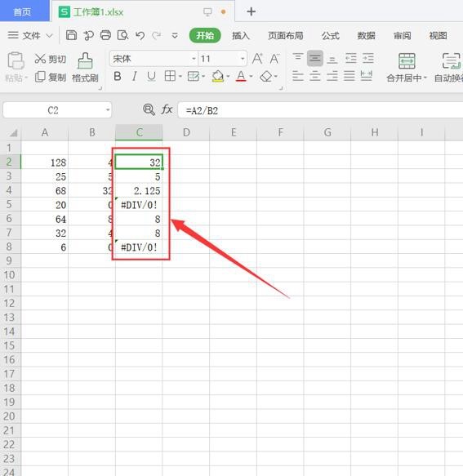This screenshot has height=476, width=463.
Task: Expand the font name 宋体 dropdown
Action: click(x=194, y=59)
